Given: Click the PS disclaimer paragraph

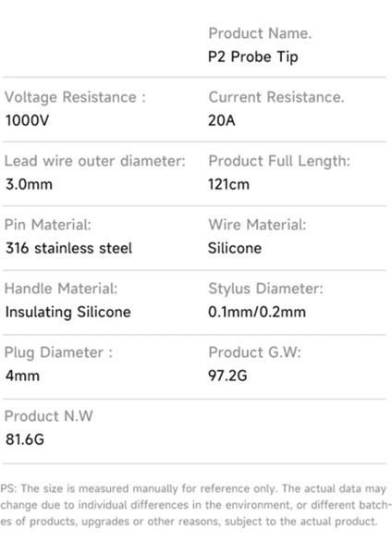Looking at the screenshot, I should click(x=195, y=505).
